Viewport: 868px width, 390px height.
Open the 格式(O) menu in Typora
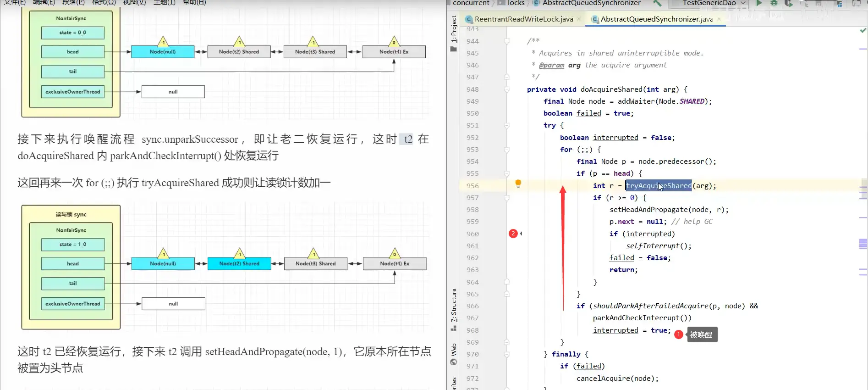tap(104, 2)
